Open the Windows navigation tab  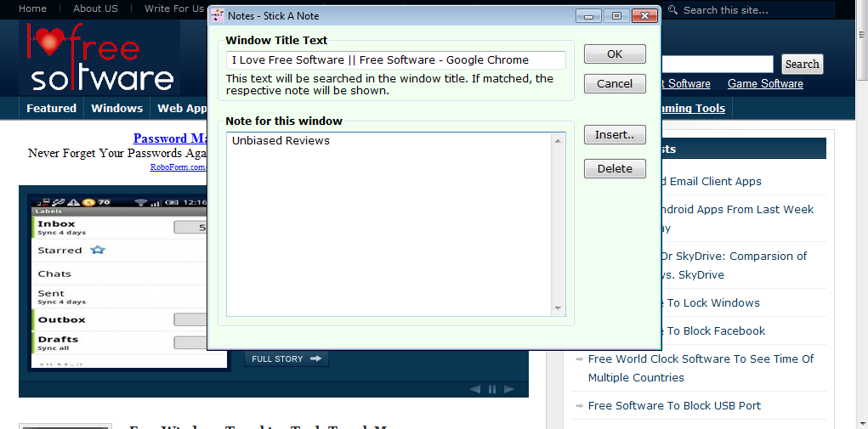pyautogui.click(x=116, y=109)
